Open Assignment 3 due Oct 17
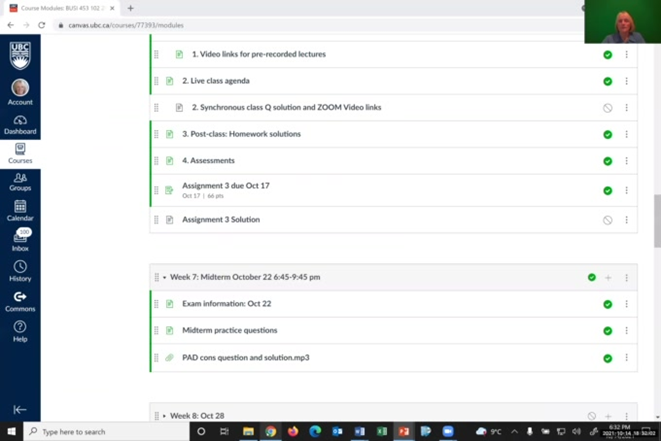Viewport: 661px width, 441px height. pyautogui.click(x=225, y=186)
